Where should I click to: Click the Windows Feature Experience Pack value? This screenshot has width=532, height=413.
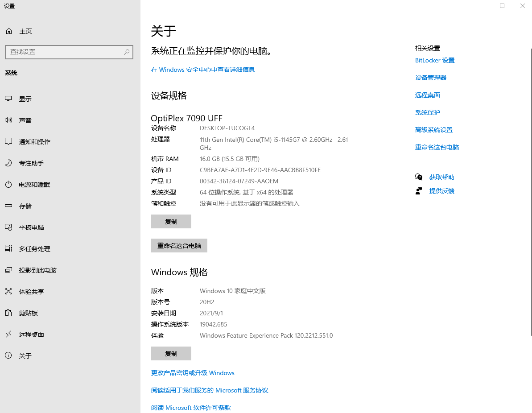click(266, 335)
